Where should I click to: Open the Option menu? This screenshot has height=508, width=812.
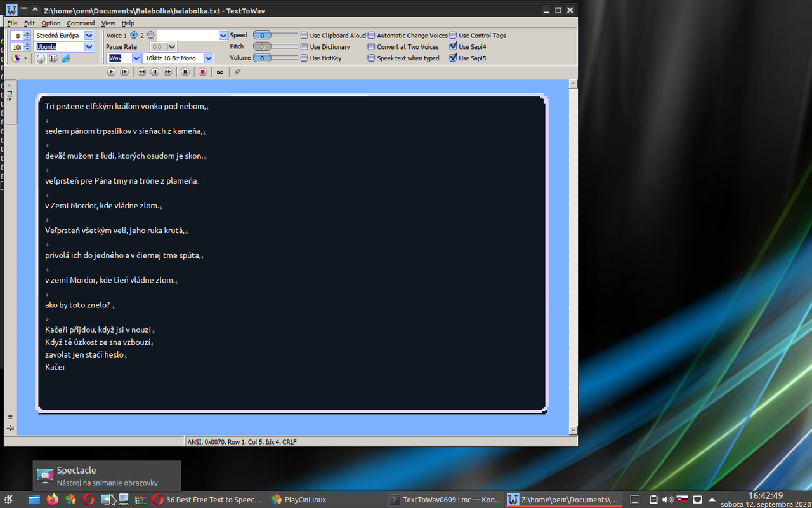click(51, 23)
